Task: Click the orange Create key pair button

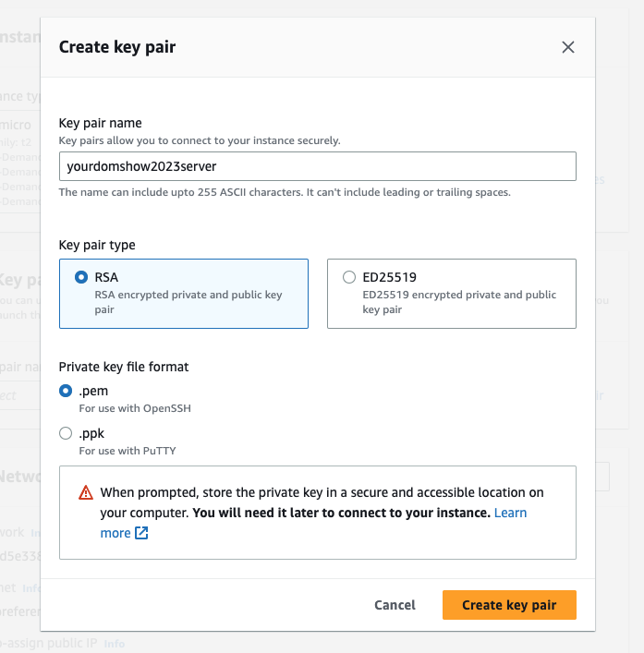Action: tap(509, 605)
